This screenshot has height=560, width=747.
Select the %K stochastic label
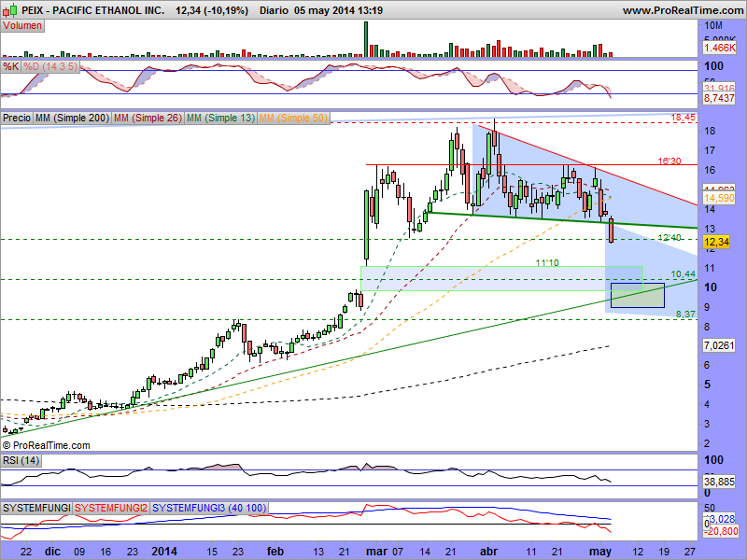pyautogui.click(x=10, y=66)
